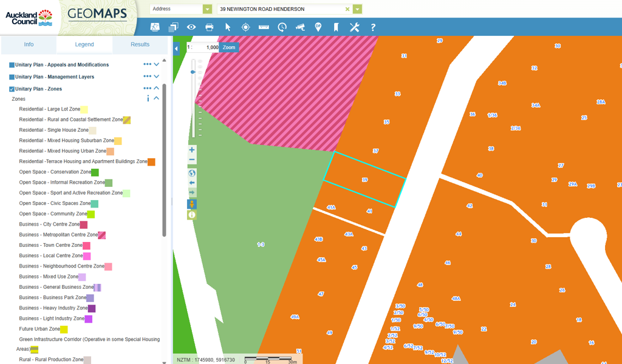Uncheck Unitary Plan - Zones layer
Viewport: 622px width, 364px height.
tap(12, 89)
